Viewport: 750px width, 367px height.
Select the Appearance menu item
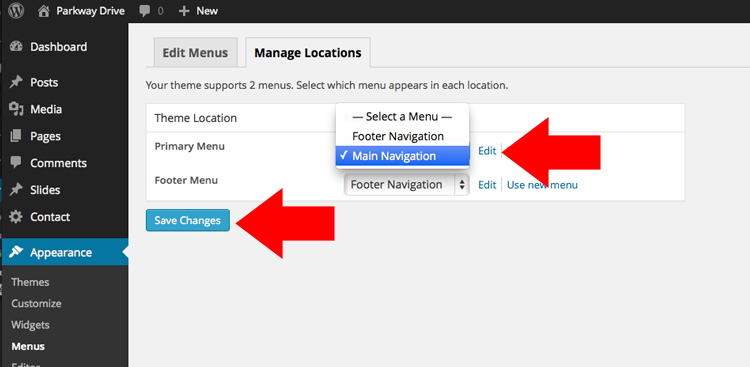pyautogui.click(x=64, y=252)
